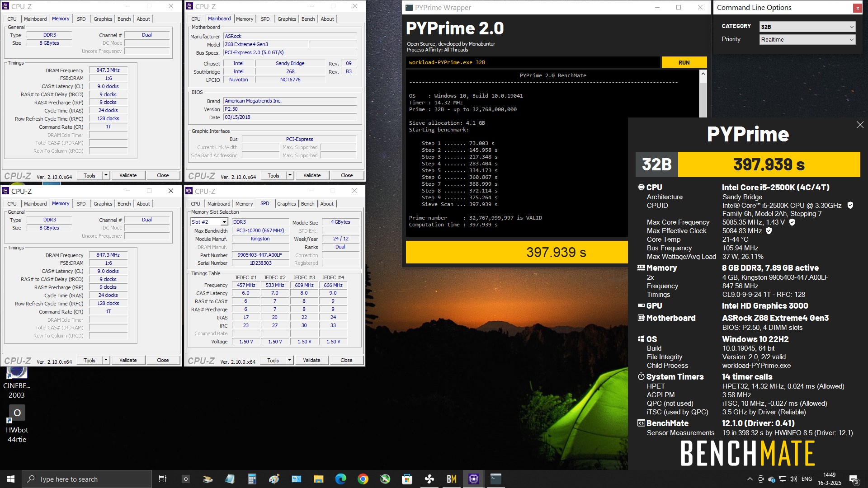This screenshot has width=868, height=488.
Task: Switch the ENG input language indicator
Action: click(x=807, y=479)
